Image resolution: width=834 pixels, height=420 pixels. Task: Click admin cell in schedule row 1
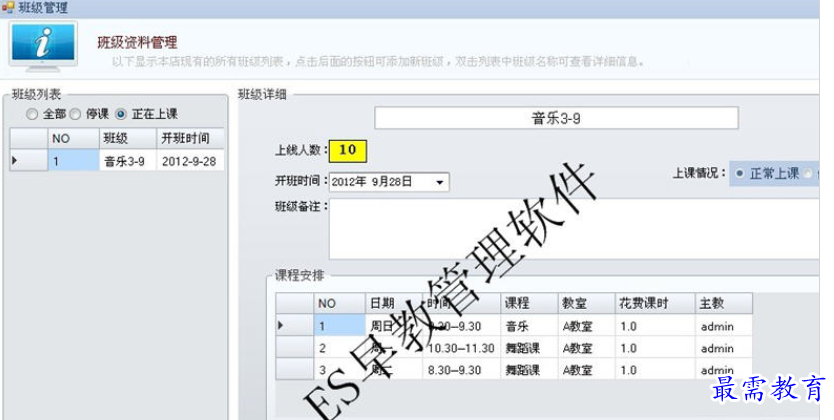click(724, 325)
